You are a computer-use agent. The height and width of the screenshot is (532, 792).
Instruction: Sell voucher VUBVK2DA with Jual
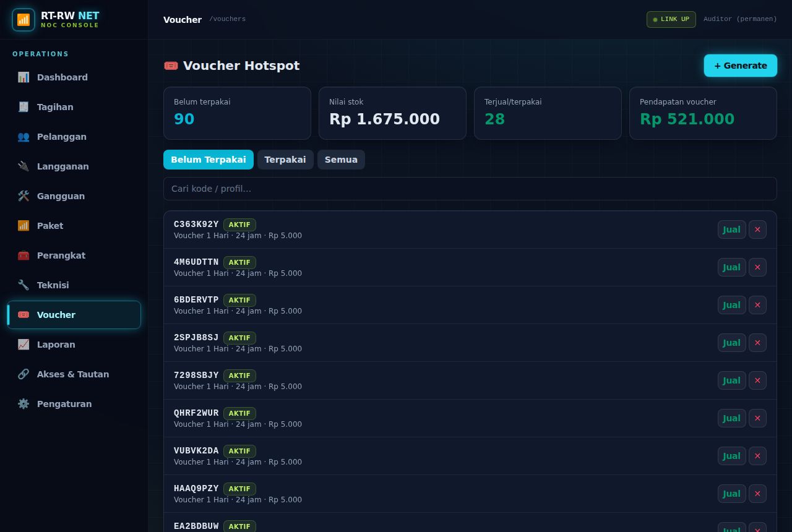tap(731, 456)
